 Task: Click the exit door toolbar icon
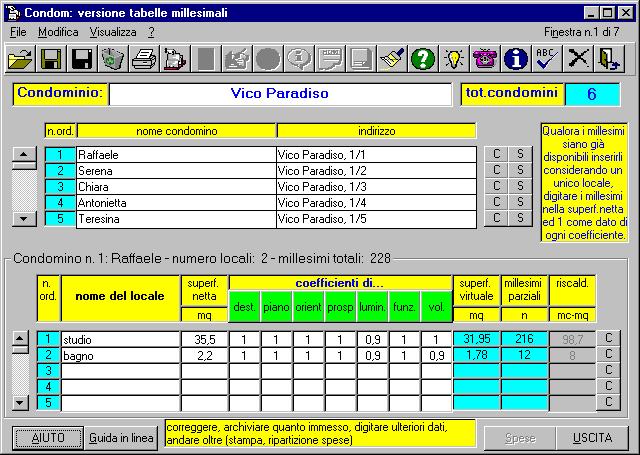609,59
